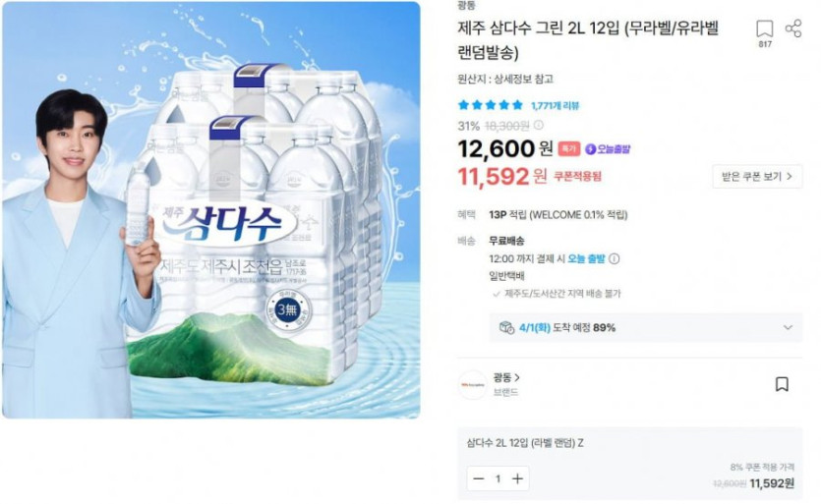The width and height of the screenshot is (821, 504).
Task: Click the share icon
Action: [793, 28]
